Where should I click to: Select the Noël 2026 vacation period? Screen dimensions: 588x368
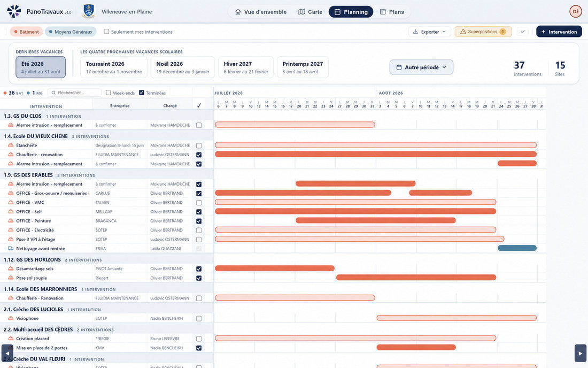tap(183, 67)
